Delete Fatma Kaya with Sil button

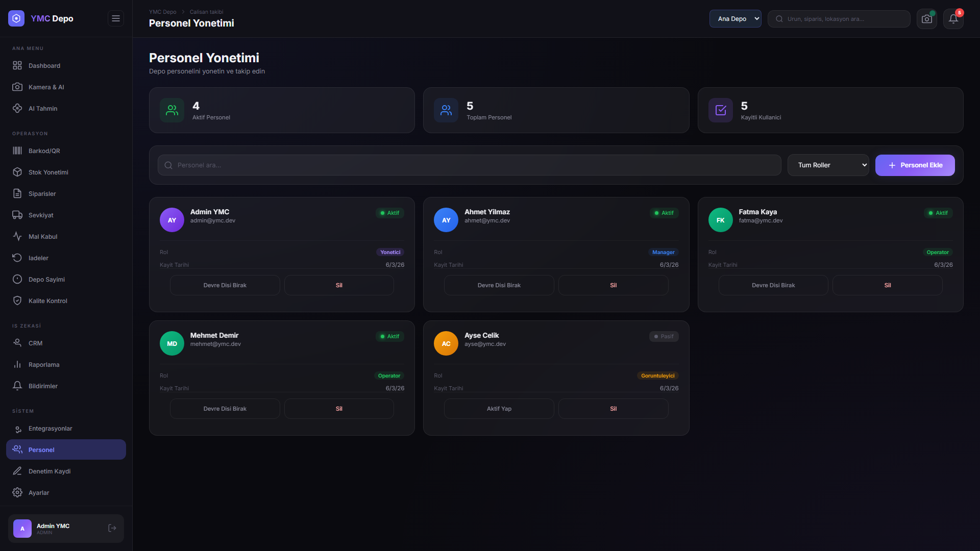[887, 285]
